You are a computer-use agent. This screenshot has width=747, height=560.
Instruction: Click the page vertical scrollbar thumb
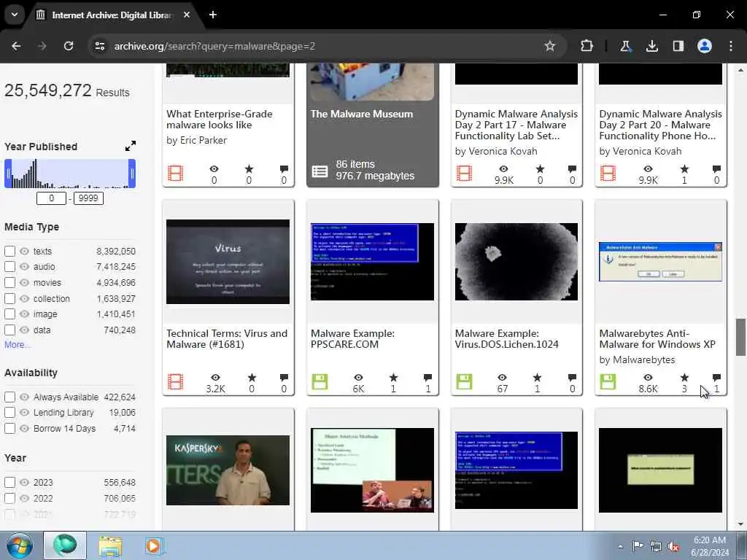tap(740, 337)
